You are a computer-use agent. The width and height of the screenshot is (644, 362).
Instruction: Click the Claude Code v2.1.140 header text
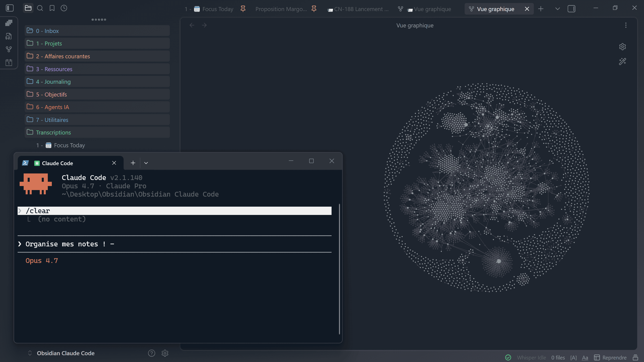102,177
